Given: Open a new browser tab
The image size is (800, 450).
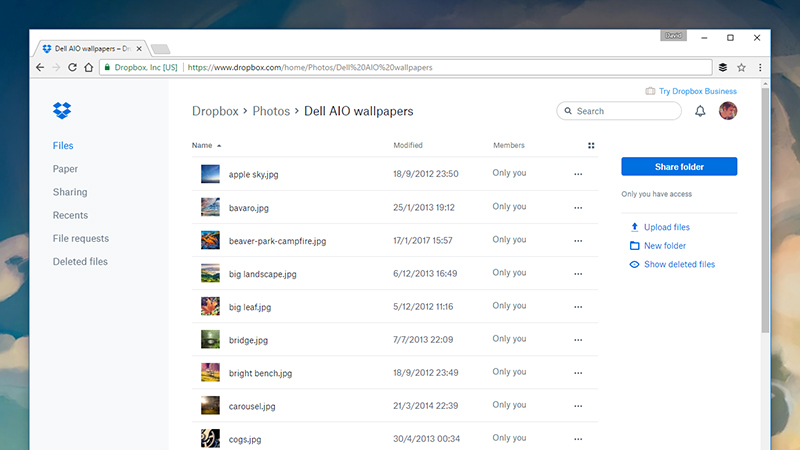Looking at the screenshot, I should 161,49.
